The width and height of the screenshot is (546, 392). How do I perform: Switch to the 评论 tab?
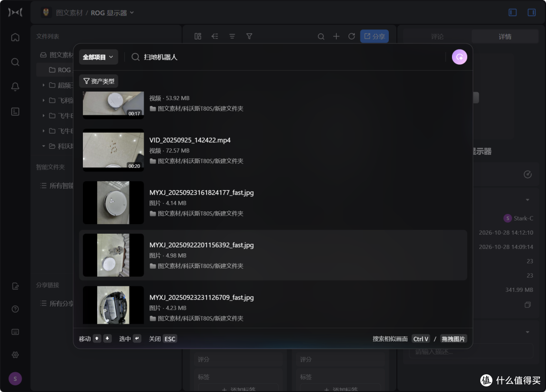pyautogui.click(x=437, y=36)
